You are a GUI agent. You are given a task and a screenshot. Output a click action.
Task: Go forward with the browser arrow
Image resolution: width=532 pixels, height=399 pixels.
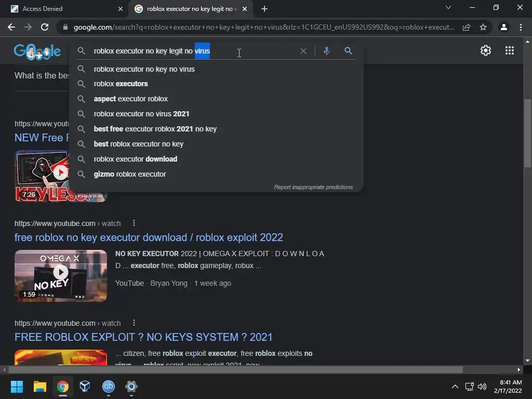pos(28,27)
